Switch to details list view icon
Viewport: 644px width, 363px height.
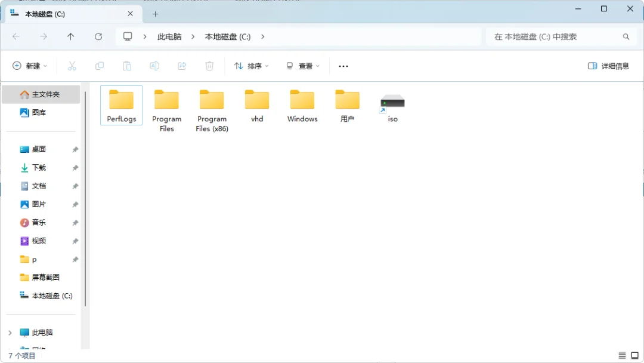click(622, 356)
